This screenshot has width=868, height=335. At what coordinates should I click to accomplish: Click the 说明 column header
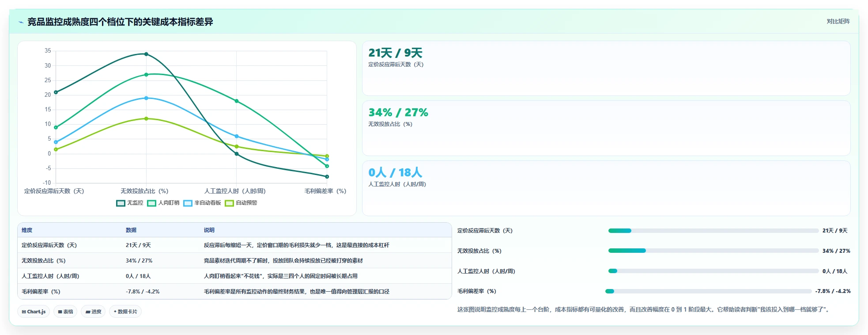click(x=209, y=230)
